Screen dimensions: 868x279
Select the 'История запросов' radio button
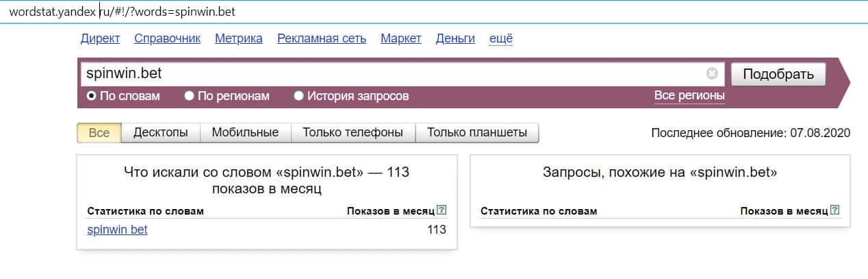pos(298,96)
